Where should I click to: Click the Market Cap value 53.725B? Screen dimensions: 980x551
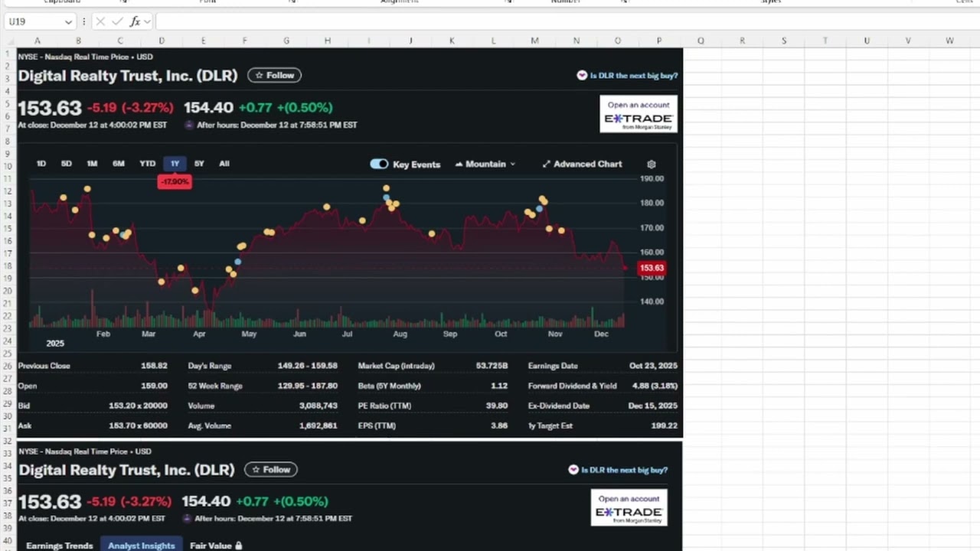(x=492, y=366)
